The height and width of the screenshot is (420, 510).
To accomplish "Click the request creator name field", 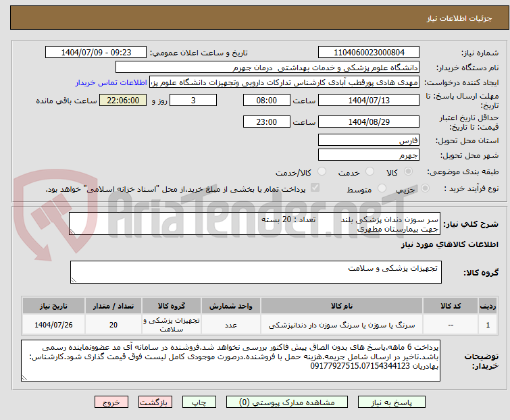I will click(284, 82).
